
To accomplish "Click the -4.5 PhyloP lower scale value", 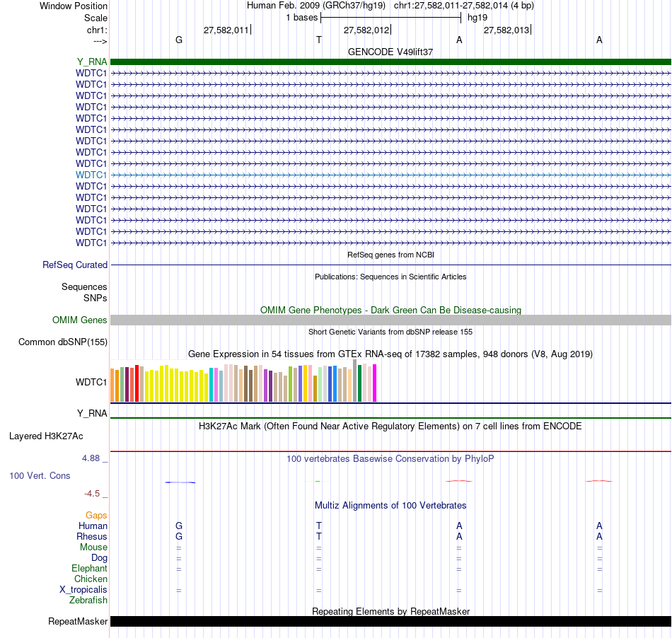I will pyautogui.click(x=92, y=494).
